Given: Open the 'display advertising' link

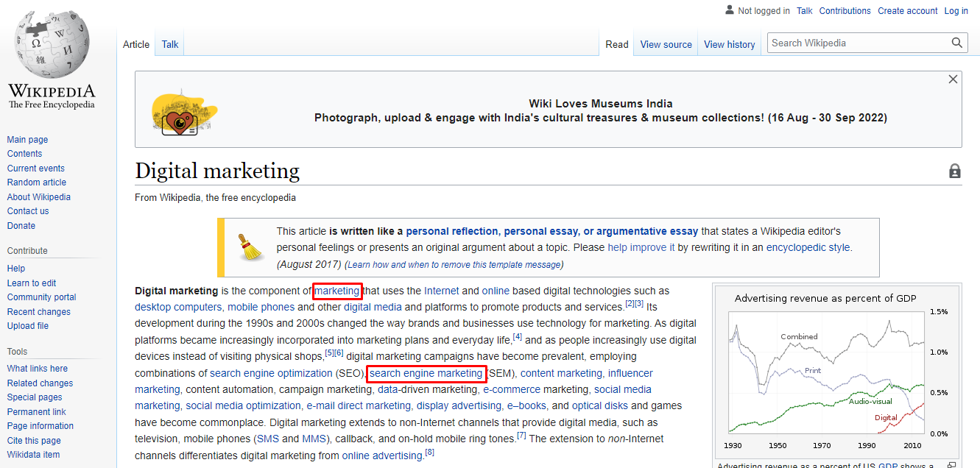Looking at the screenshot, I should click(459, 405).
